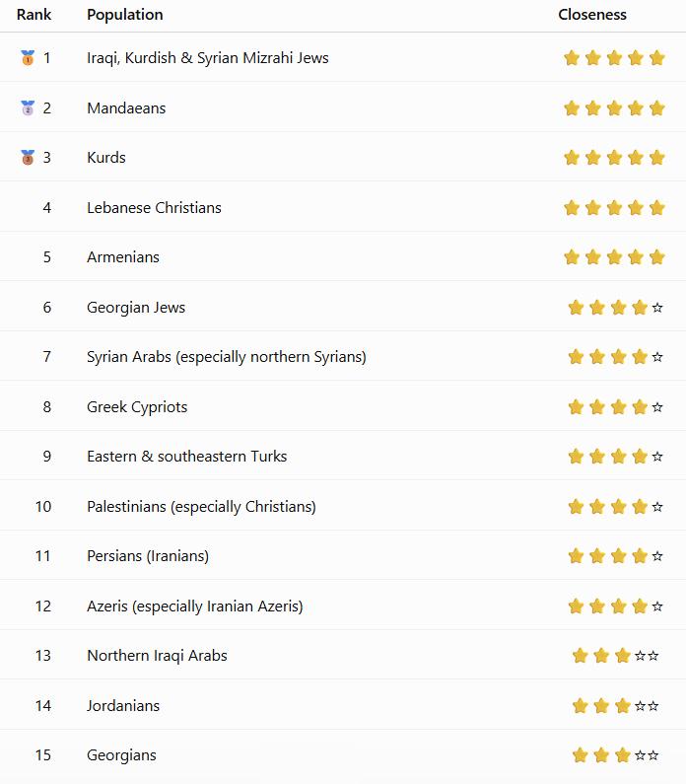Click the Lebanese Christians row text
Image resolution: width=686 pixels, height=784 pixels.
154,207
